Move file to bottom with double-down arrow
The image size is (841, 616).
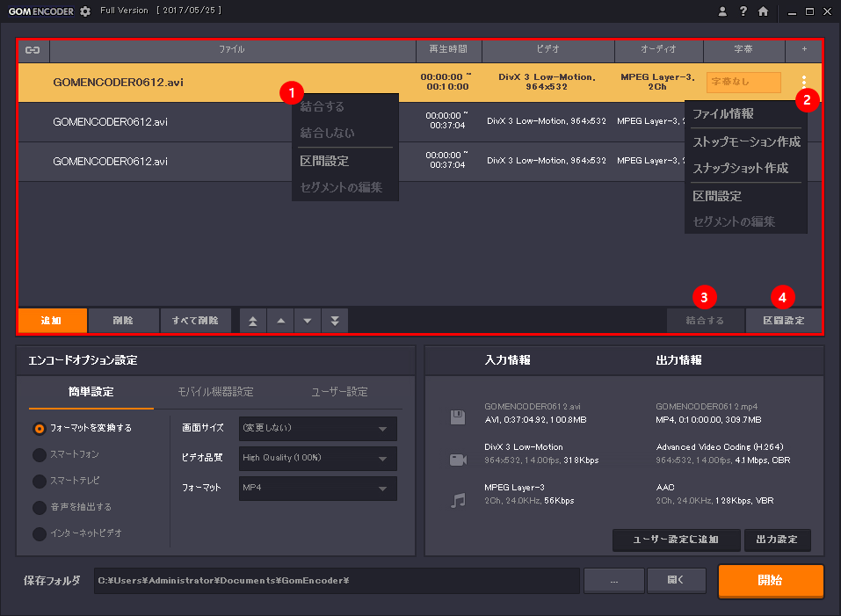[335, 321]
